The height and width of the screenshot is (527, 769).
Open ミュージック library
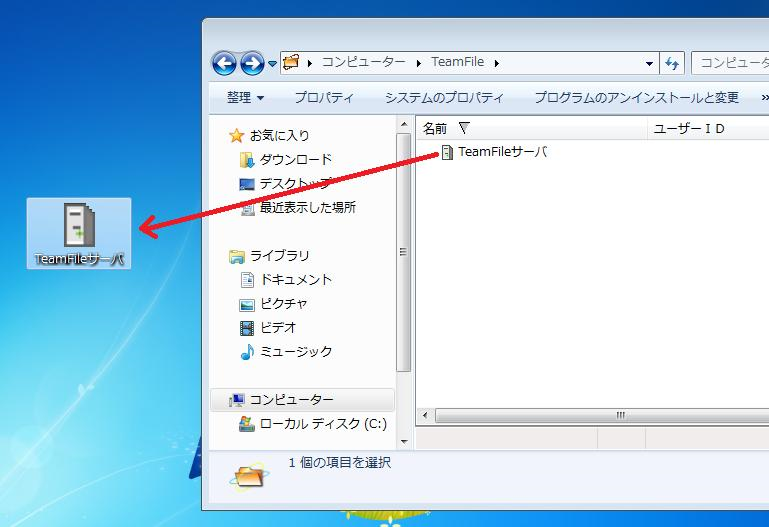(x=295, y=352)
